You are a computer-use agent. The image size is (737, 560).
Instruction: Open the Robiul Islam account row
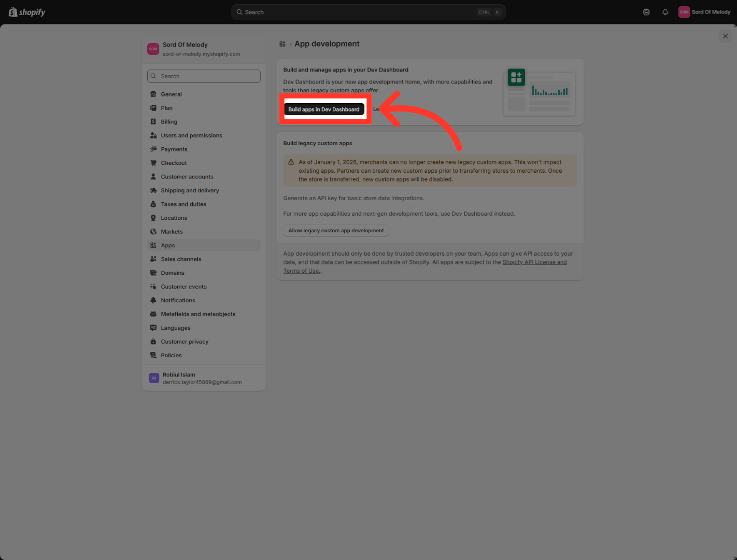tap(204, 379)
